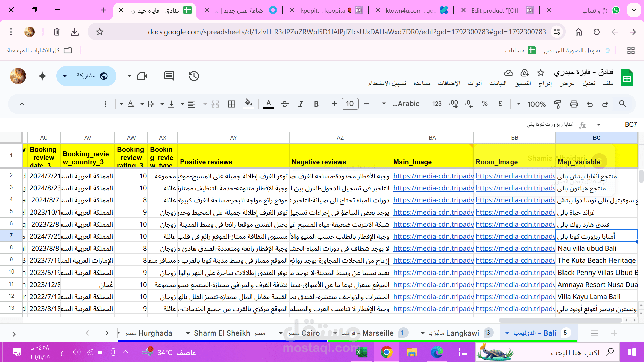Expand the share options arrow
This screenshot has width=644, height=362.
coord(65,76)
